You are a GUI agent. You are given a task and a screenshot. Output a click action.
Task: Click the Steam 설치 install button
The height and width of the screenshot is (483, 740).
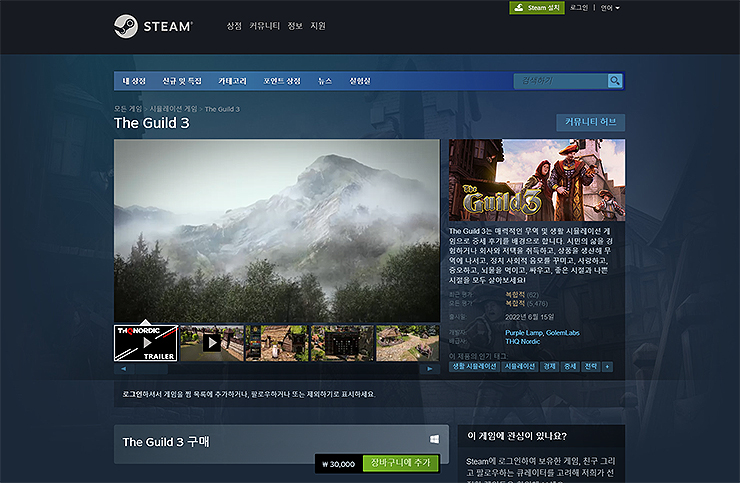[537, 8]
